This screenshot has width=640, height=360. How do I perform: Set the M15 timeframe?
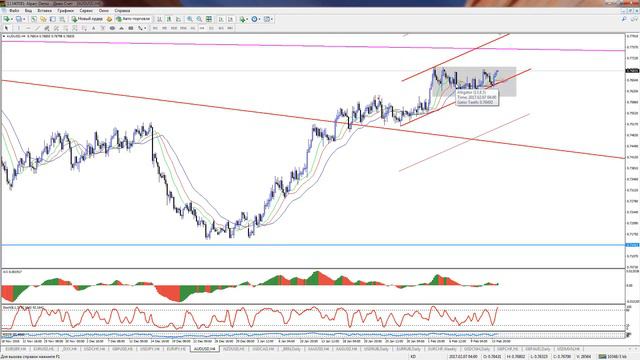(174, 28)
